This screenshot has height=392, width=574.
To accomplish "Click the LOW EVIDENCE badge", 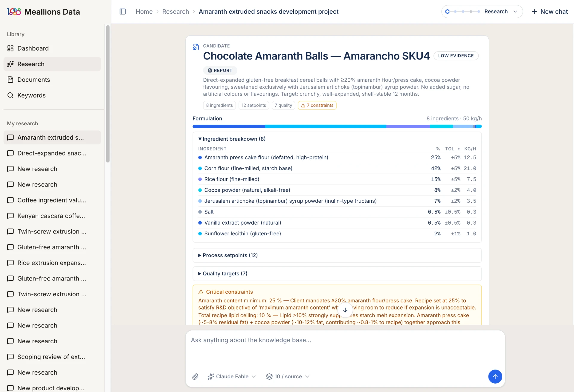I will click(456, 56).
